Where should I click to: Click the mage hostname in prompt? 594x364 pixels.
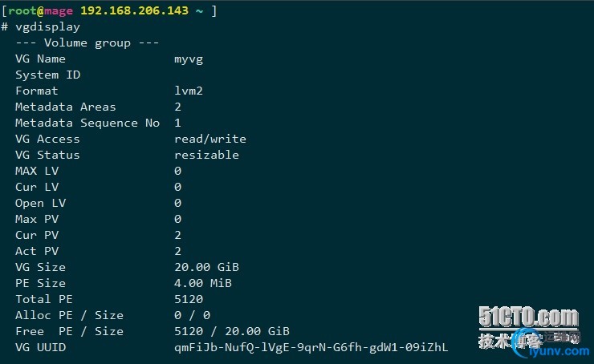pyautogui.click(x=59, y=11)
